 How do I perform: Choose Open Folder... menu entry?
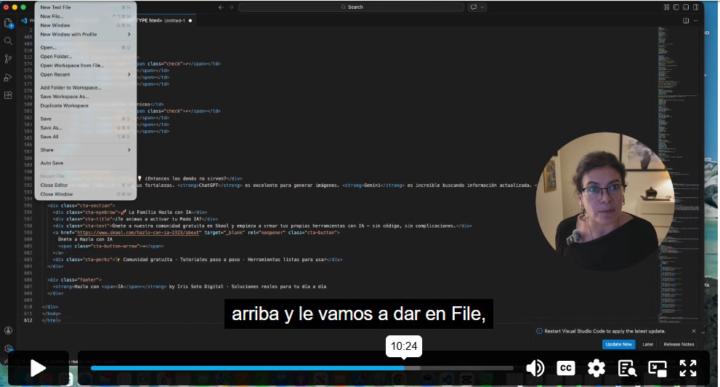click(85, 56)
